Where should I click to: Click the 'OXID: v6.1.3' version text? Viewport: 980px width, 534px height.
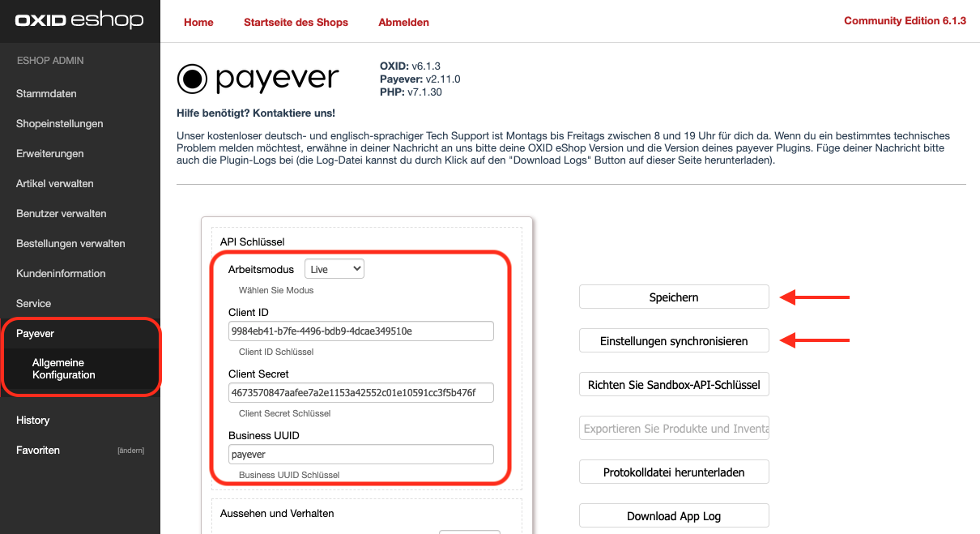(410, 66)
